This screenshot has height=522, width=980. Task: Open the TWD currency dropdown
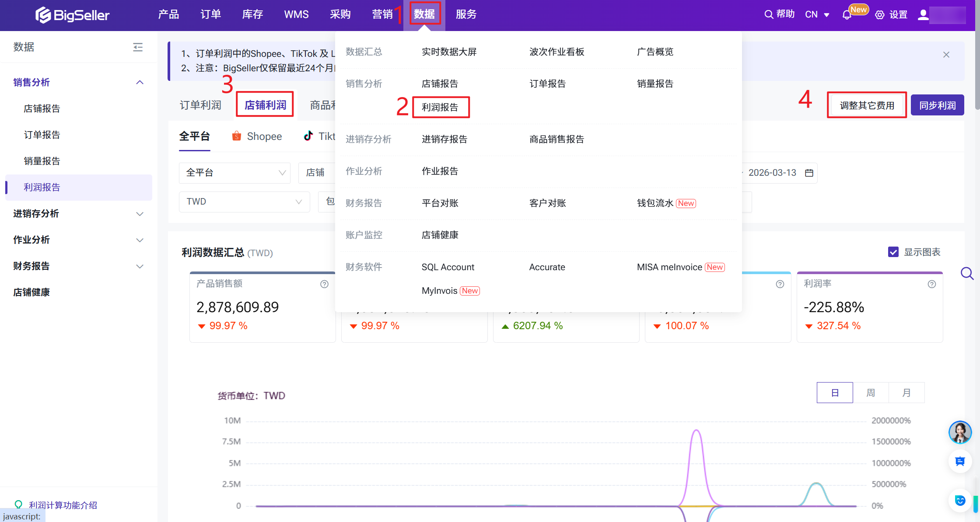tap(244, 202)
